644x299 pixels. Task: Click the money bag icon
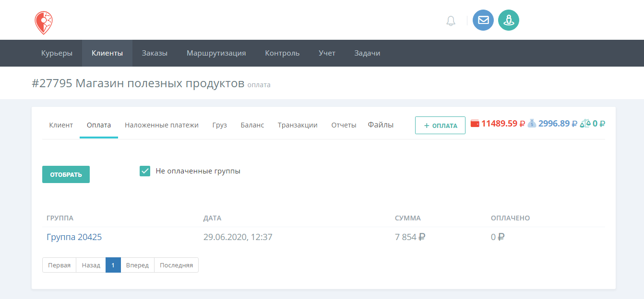pyautogui.click(x=532, y=124)
